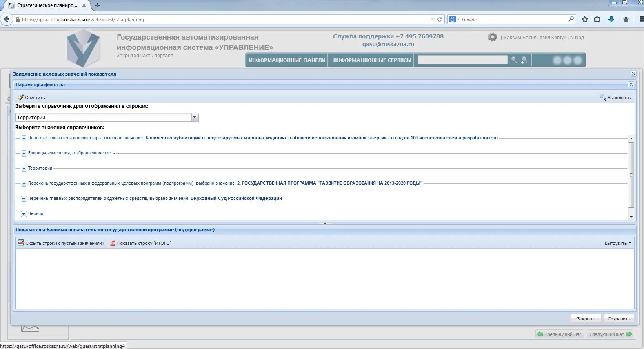Click the portal search magnifier icon

click(514, 60)
